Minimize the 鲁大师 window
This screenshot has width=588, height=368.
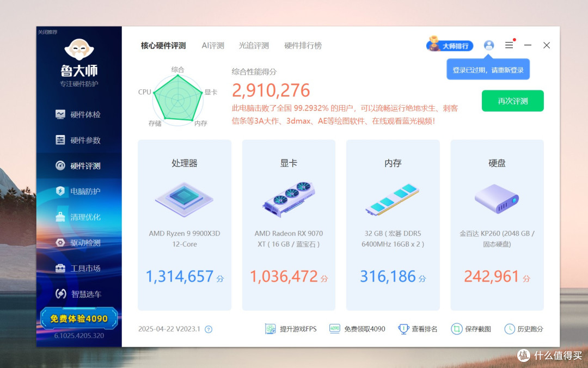[x=528, y=45]
